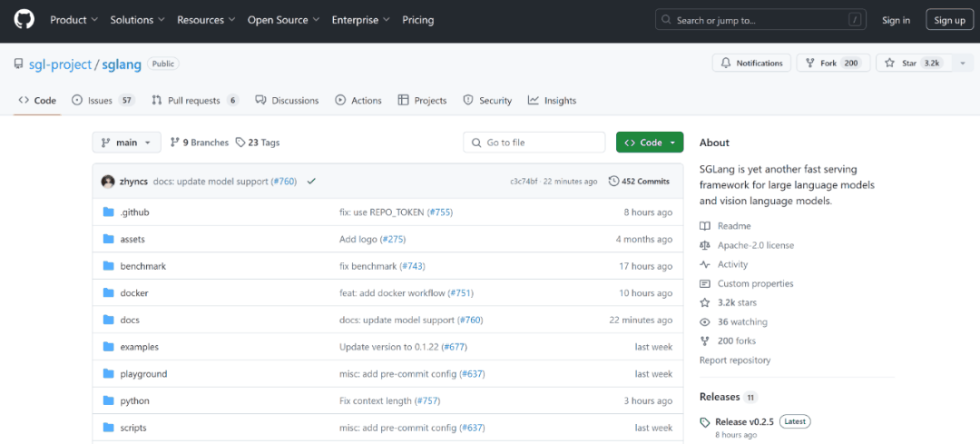
Task: Click the Go to file input
Action: [534, 143]
